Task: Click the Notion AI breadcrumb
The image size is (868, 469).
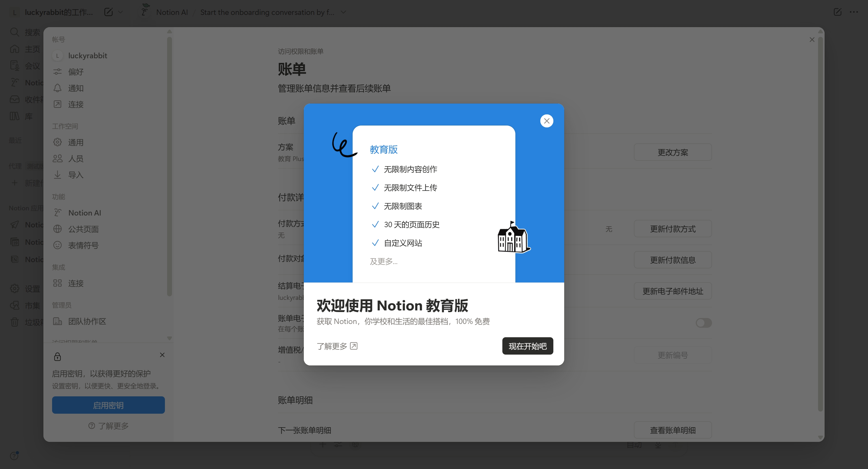Action: click(x=172, y=12)
